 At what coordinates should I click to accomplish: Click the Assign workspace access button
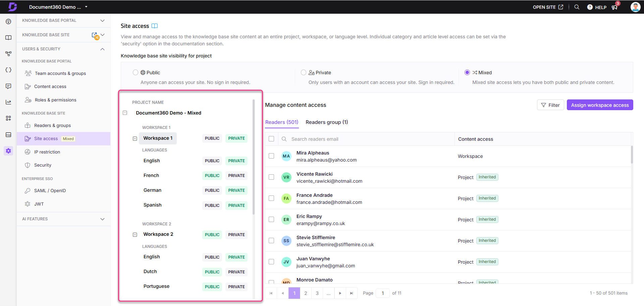pyautogui.click(x=600, y=105)
